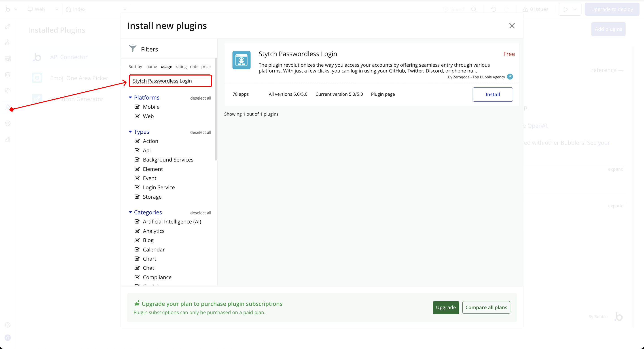Open the Plugin page link
Viewport: 644px width, 349px height.
383,94
